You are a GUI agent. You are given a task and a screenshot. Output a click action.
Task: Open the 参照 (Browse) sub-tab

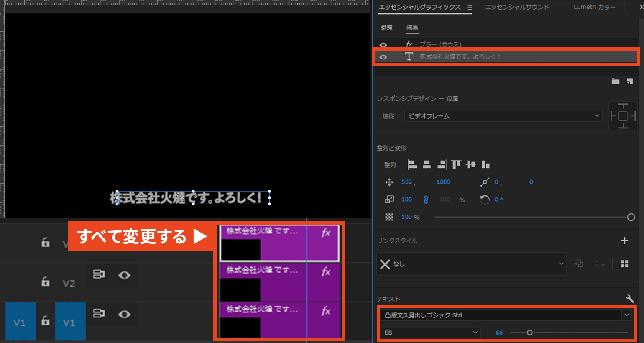[x=386, y=28]
